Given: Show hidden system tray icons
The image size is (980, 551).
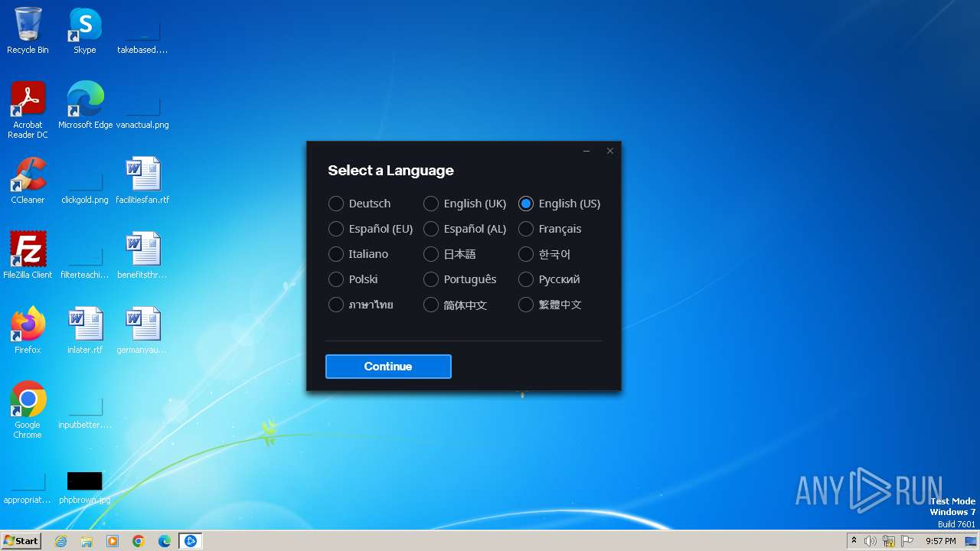Looking at the screenshot, I should click(854, 541).
